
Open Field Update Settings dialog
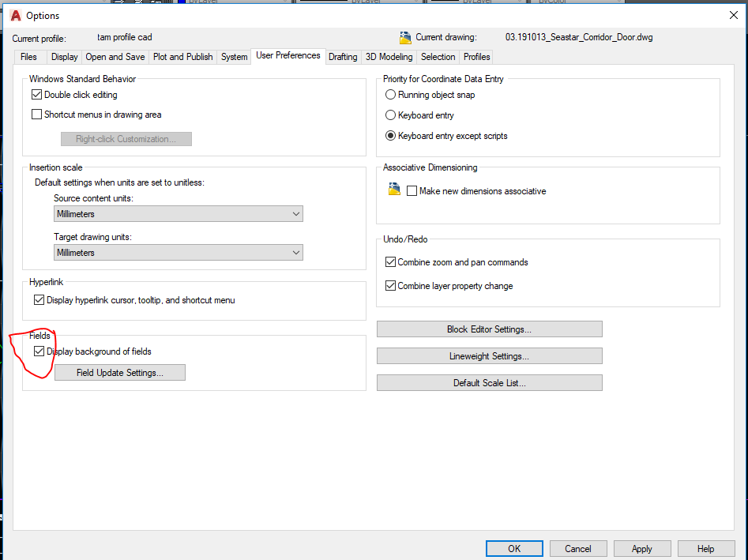click(120, 373)
